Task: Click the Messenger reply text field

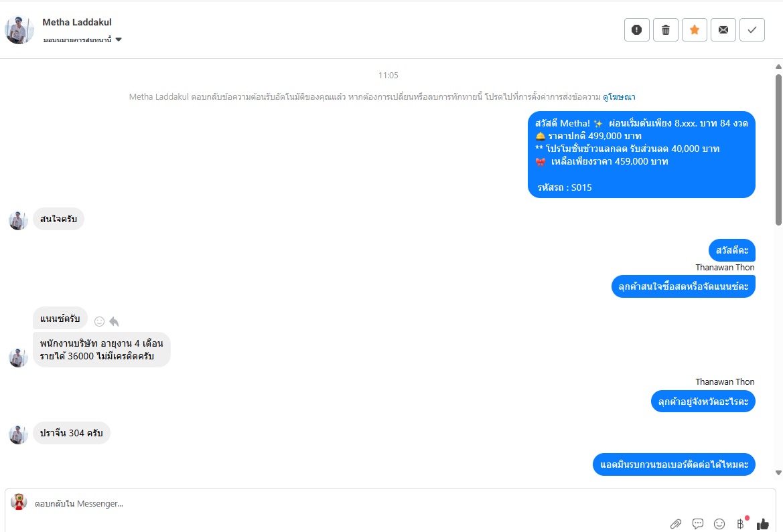Action: (x=335, y=503)
